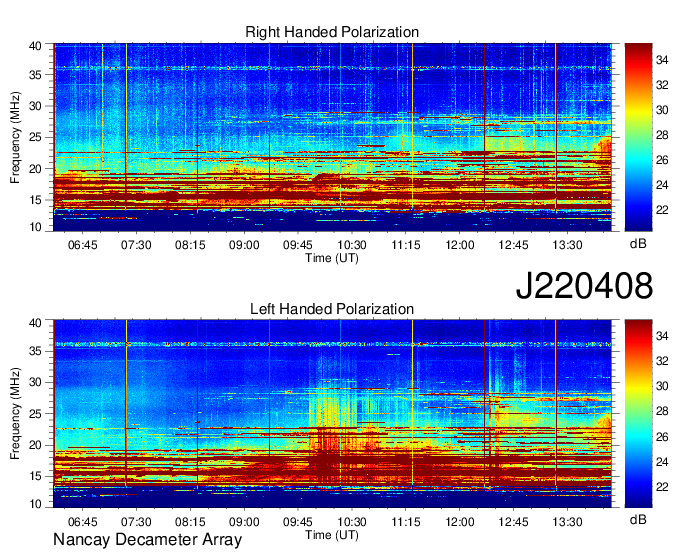Click 15 MHz tick on Right Handed plot

pos(35,200)
